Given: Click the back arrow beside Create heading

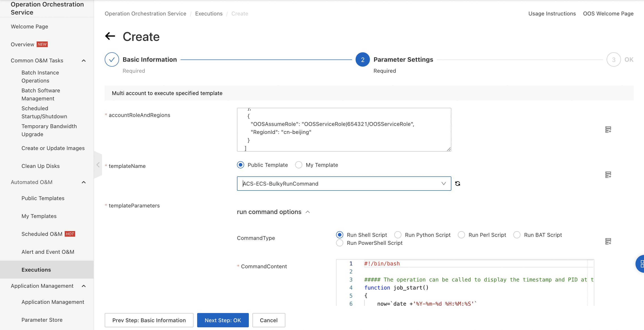Looking at the screenshot, I should (x=110, y=36).
